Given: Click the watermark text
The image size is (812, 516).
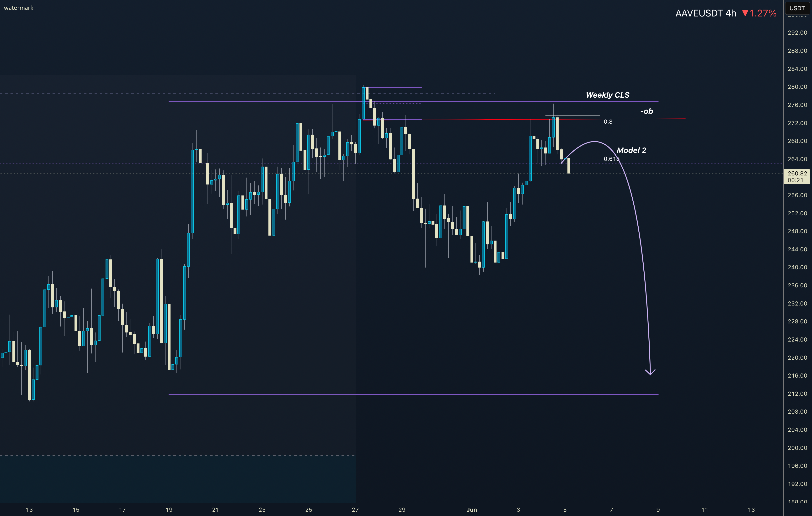Looking at the screenshot, I should [x=19, y=8].
